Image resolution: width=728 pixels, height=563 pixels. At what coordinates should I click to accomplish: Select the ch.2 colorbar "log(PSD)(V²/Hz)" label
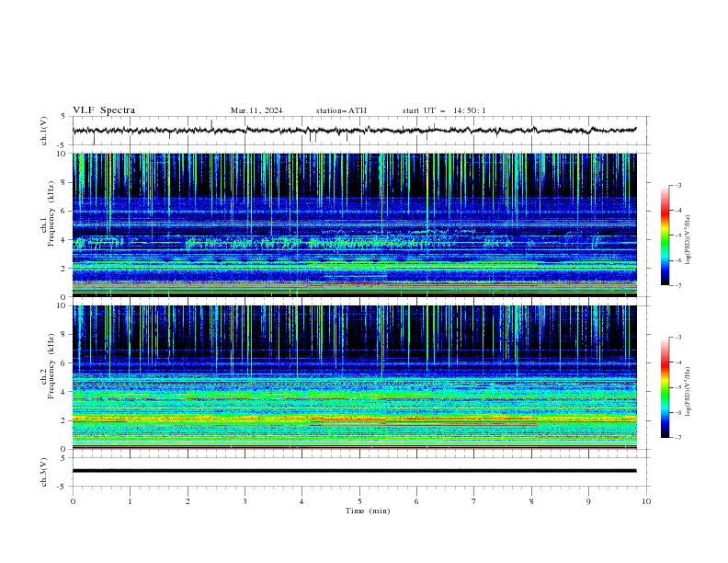coord(688,392)
